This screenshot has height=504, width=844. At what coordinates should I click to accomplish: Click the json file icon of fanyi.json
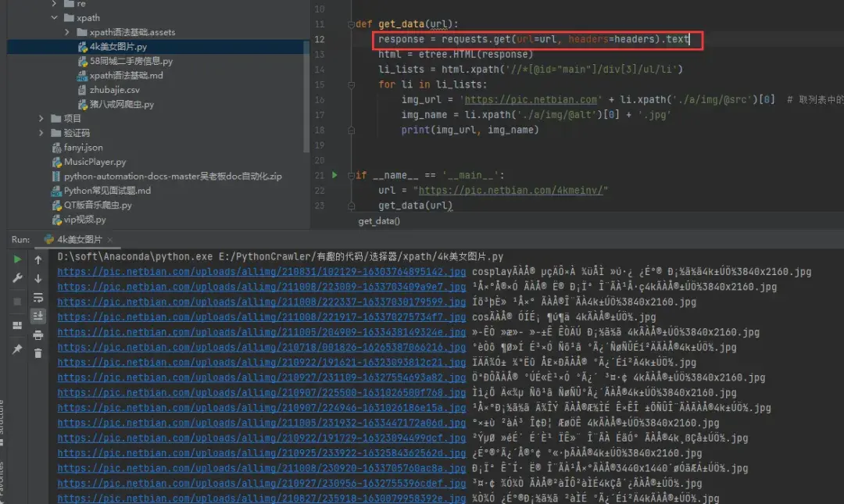[56, 148]
